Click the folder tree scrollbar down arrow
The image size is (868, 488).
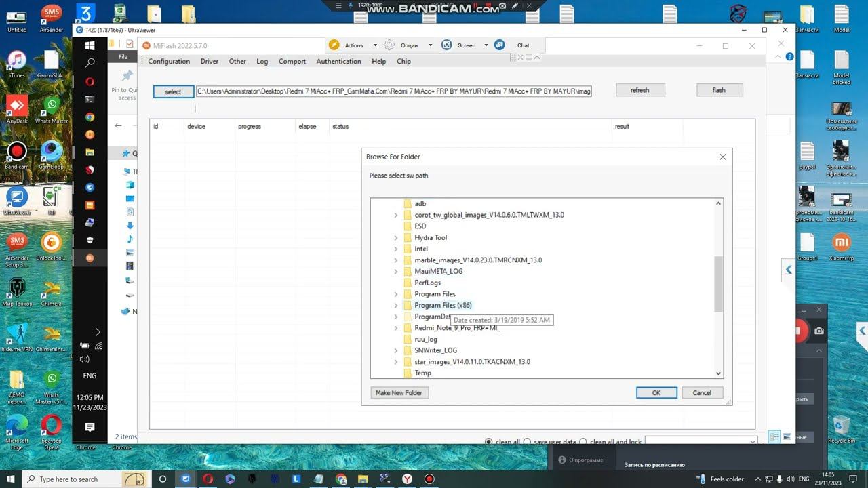coord(719,373)
